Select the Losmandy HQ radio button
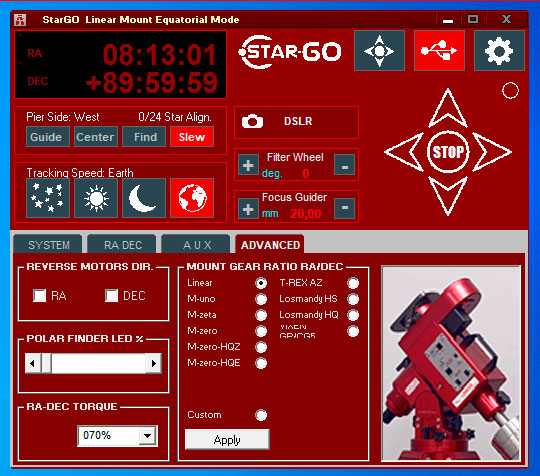Screen dimensions: 540x476 tap(353, 315)
